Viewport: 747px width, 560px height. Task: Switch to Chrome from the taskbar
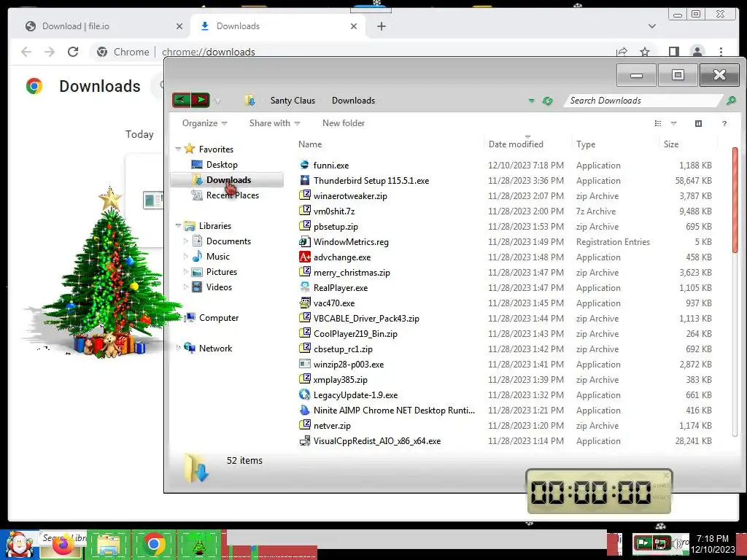click(x=153, y=544)
